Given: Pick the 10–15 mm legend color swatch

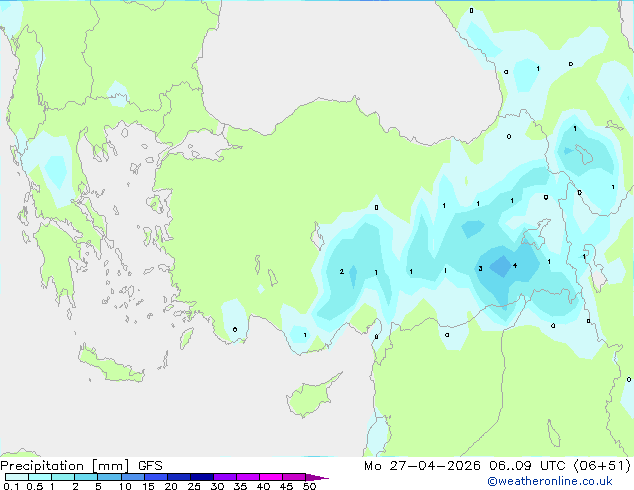Looking at the screenshot, I should [132, 477].
